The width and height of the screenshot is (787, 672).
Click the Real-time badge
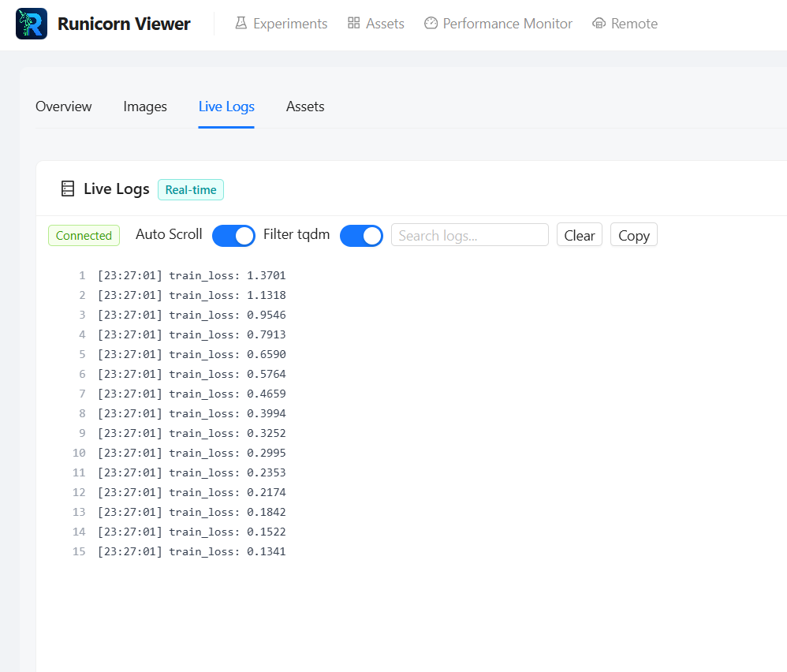coord(190,189)
